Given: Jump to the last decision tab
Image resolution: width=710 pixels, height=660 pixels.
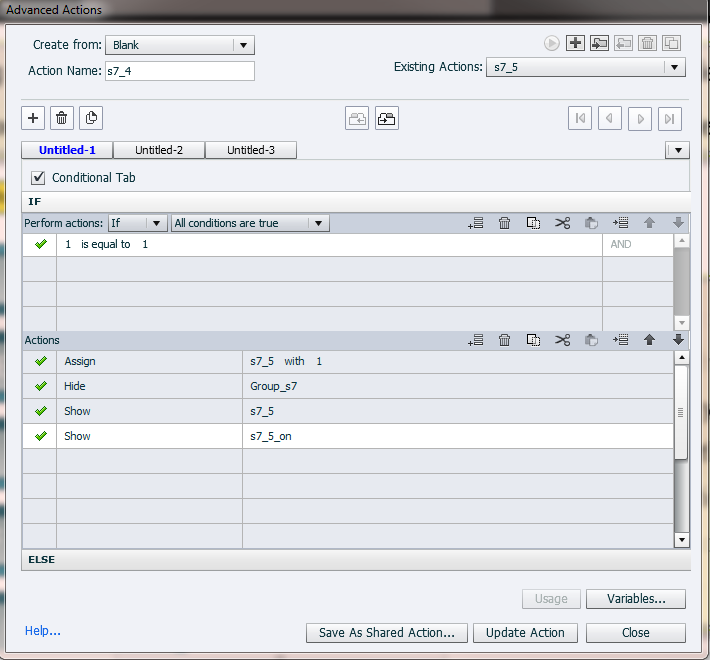Looking at the screenshot, I should 670,119.
